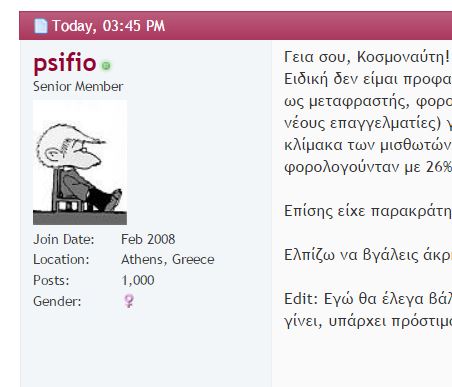Click the Location label
The image size is (452, 387).
61,259
